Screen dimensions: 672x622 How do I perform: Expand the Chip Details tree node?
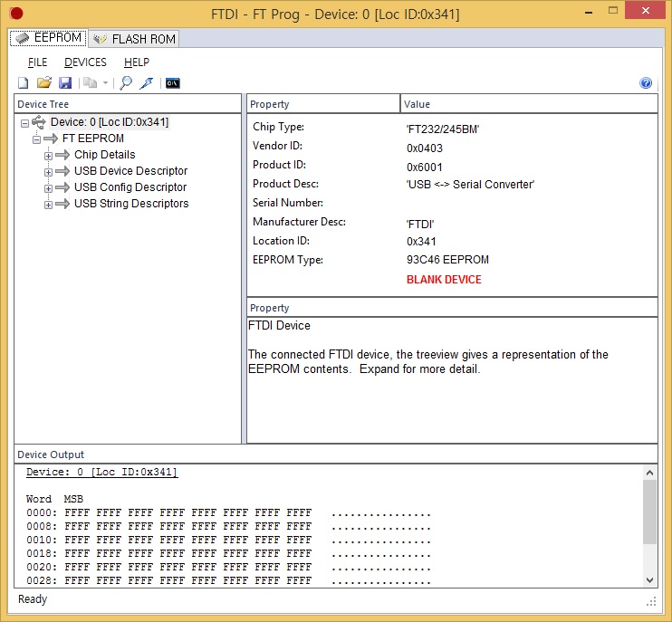pos(49,155)
